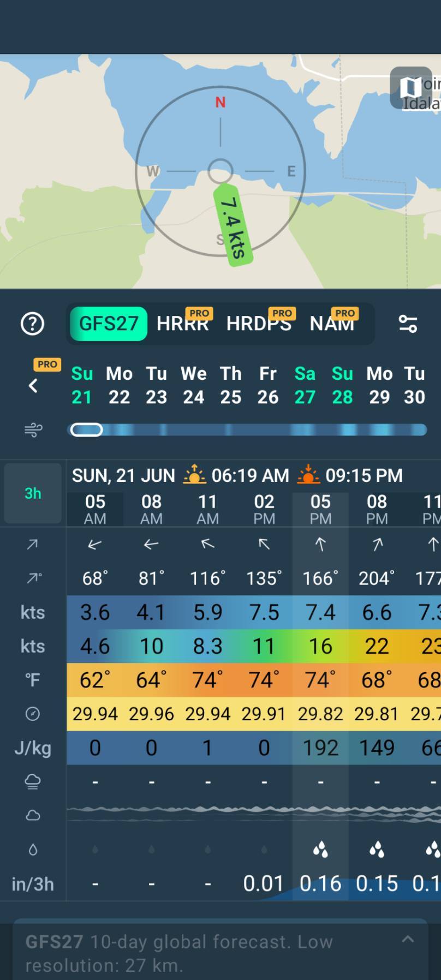The height and width of the screenshot is (980, 441).
Task: Tap precipitation value 0.16
Action: pyautogui.click(x=320, y=883)
